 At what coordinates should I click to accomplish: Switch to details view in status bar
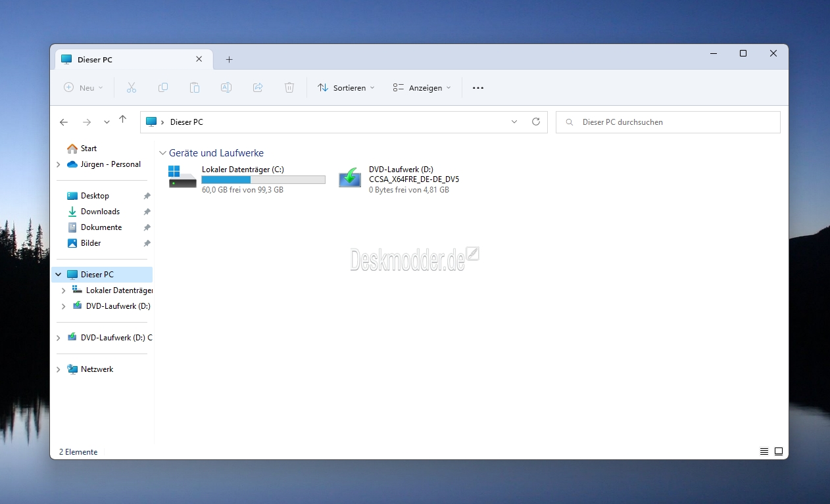(764, 451)
